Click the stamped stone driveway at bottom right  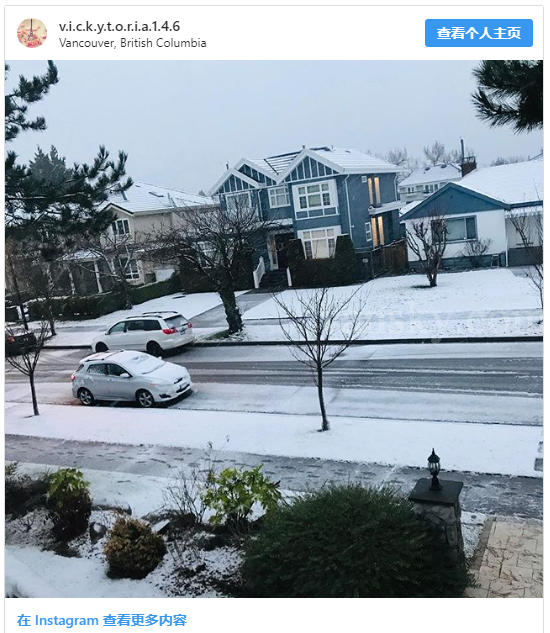point(506,558)
